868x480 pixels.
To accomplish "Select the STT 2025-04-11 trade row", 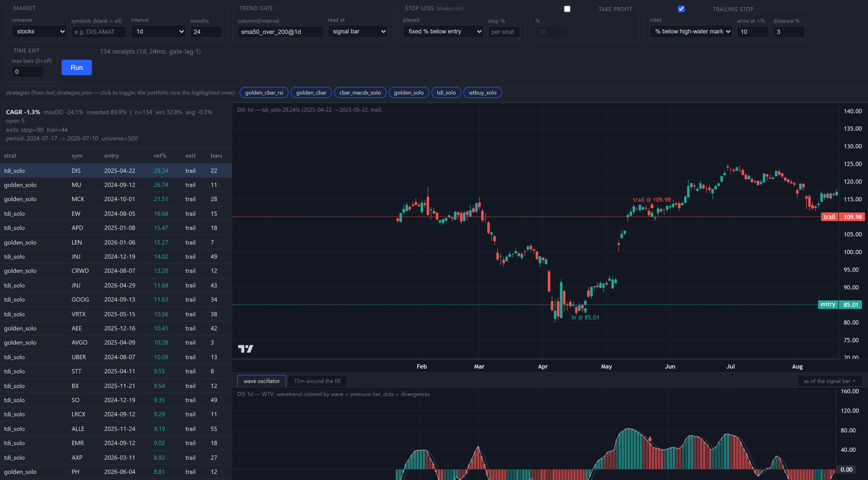I will (116, 371).
